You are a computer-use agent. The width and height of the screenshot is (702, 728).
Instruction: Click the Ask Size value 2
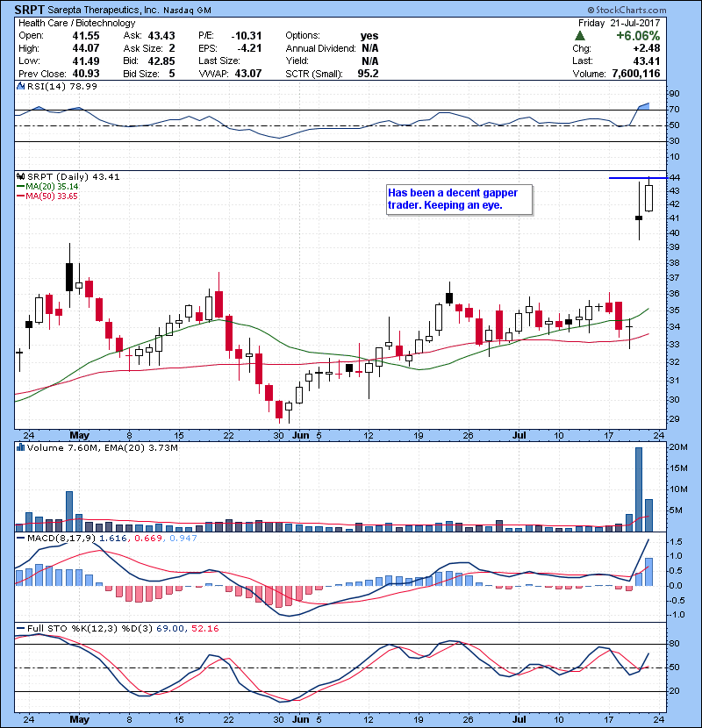coord(172,48)
